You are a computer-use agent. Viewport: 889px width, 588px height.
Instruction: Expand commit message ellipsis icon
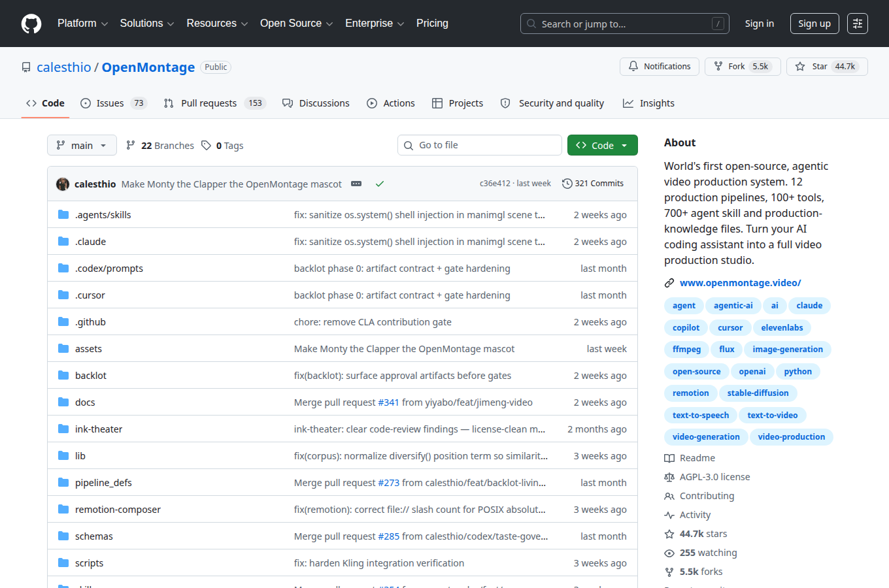tap(356, 184)
